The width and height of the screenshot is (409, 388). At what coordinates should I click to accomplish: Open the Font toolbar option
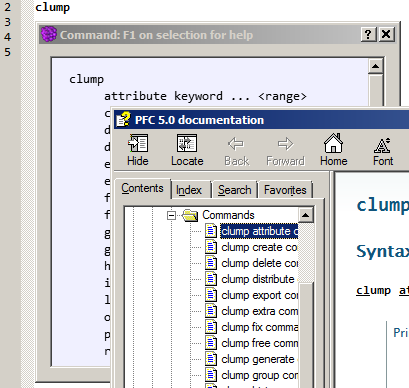[383, 150]
